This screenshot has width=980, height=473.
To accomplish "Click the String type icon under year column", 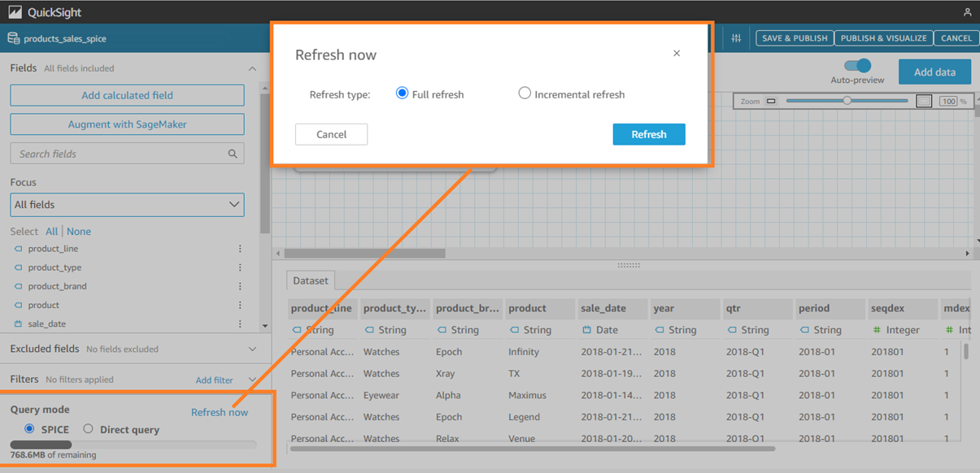I will 659,330.
